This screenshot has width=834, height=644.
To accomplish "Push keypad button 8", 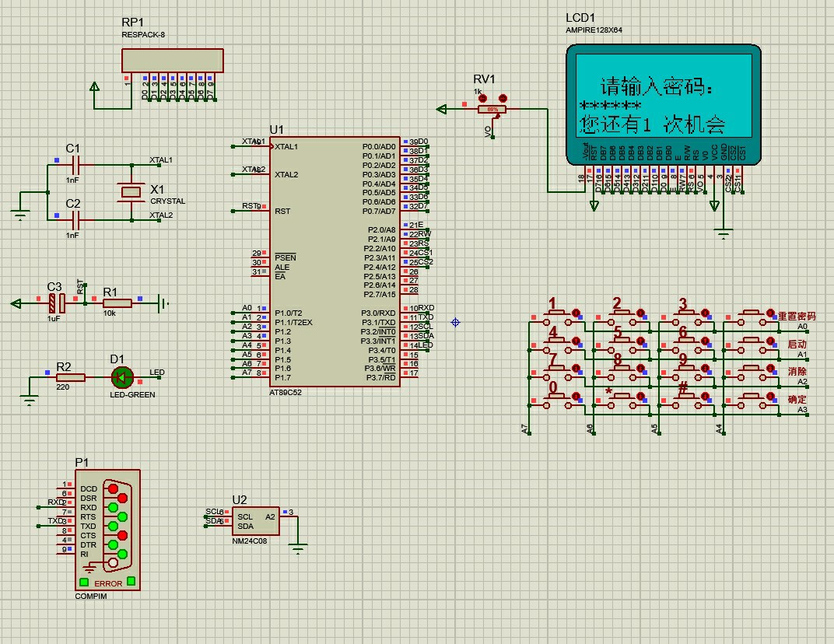I will 622,373.
